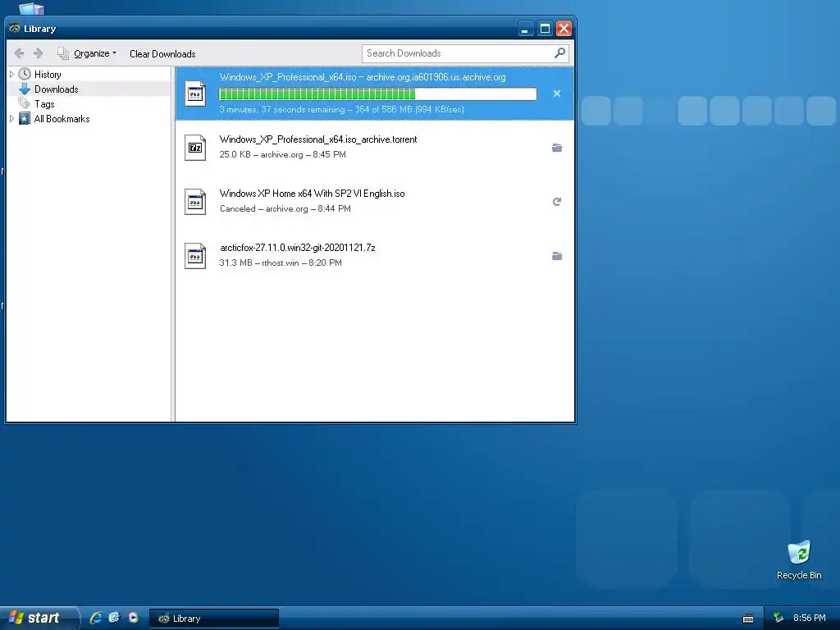Screen dimensions: 840x630
Task: Launch Internet Explorer from quick launch
Action: [x=95, y=618]
